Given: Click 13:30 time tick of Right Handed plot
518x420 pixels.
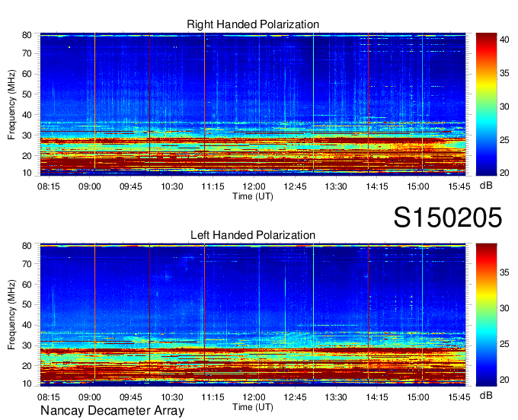Looking at the screenshot, I should [336, 186].
